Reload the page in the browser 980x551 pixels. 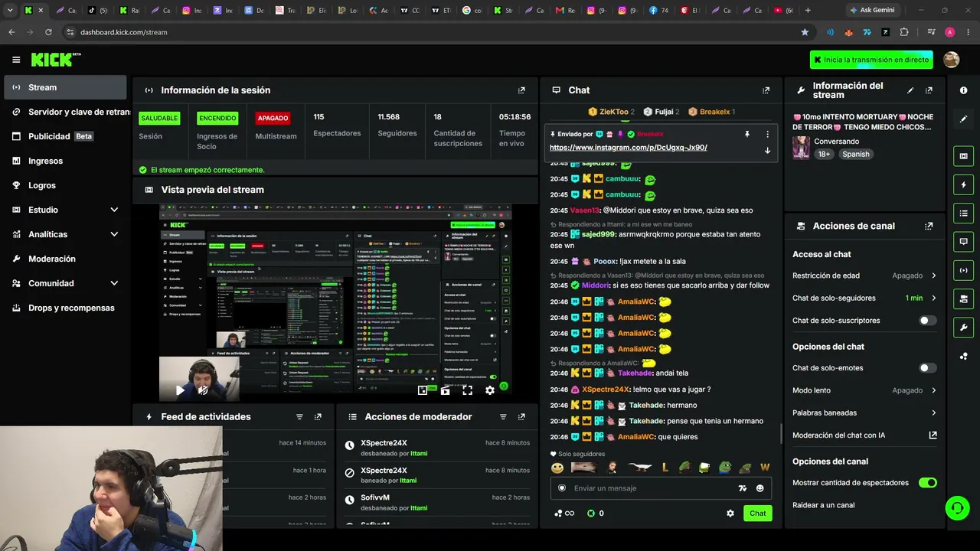point(48,32)
